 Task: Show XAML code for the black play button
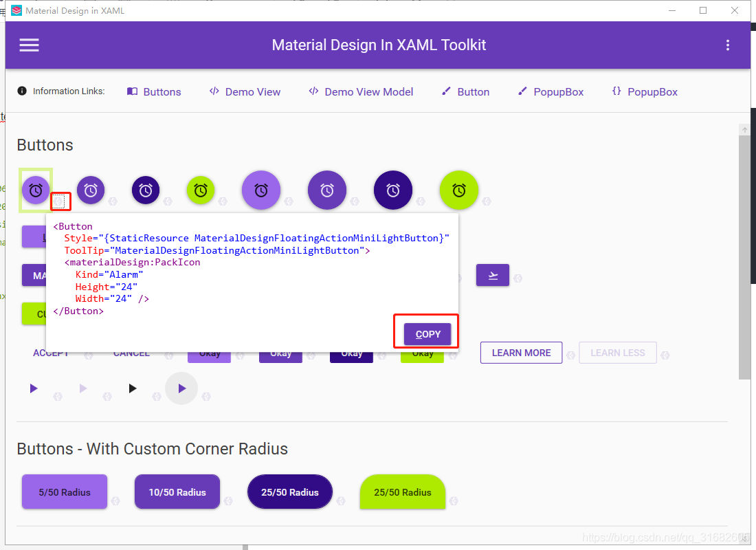(157, 397)
